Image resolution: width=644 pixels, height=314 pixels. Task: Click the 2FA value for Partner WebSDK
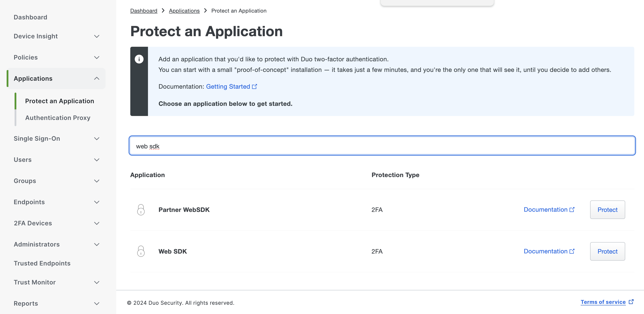point(377,210)
